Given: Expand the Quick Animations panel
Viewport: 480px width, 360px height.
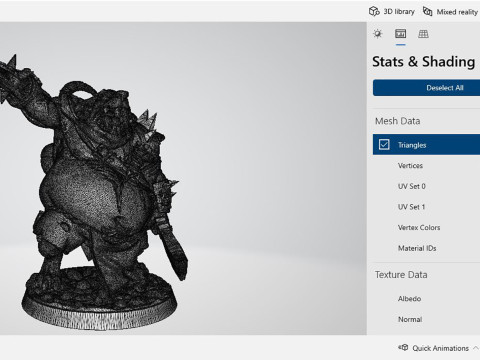Looking at the screenshot, I should 440,348.
